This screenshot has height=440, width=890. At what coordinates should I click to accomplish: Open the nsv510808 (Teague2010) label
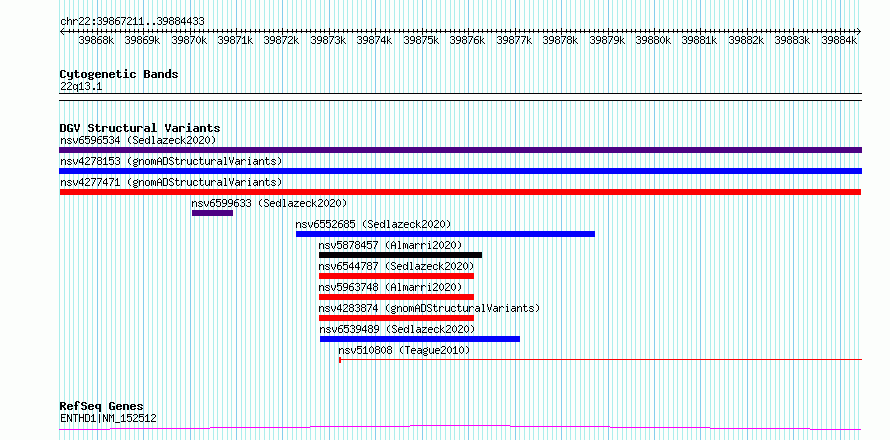404,351
